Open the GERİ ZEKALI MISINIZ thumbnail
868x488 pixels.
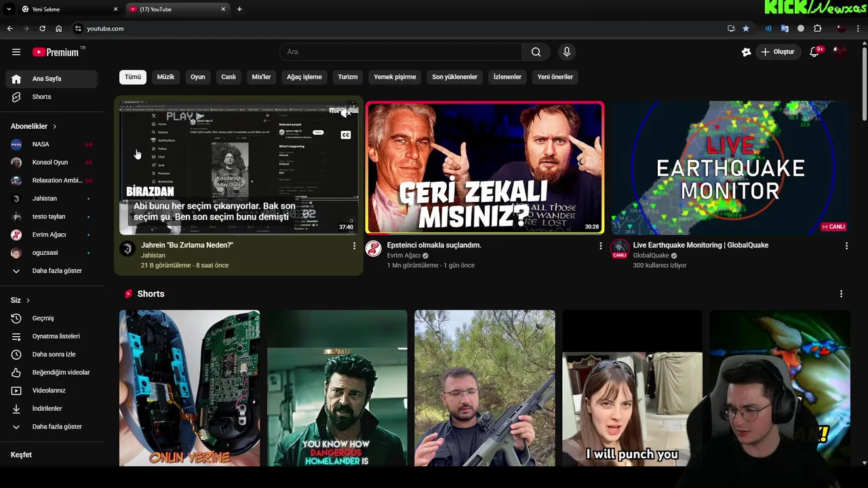tap(485, 168)
